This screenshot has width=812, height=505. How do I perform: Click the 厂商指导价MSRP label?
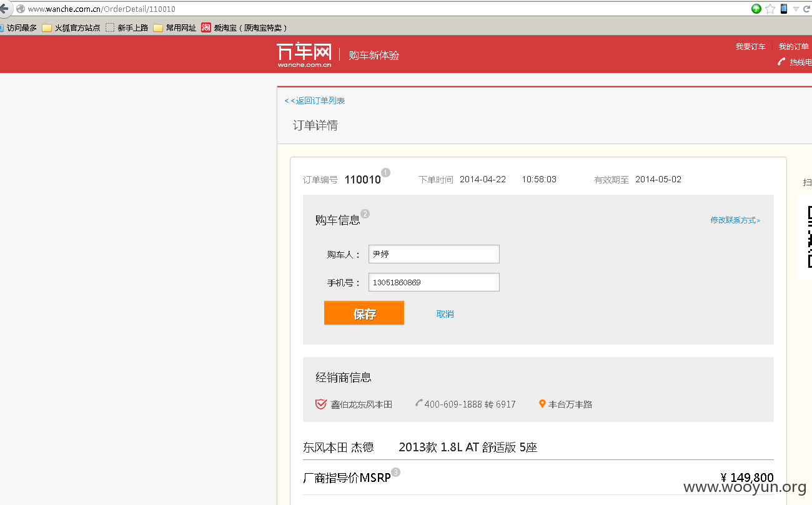point(347,478)
